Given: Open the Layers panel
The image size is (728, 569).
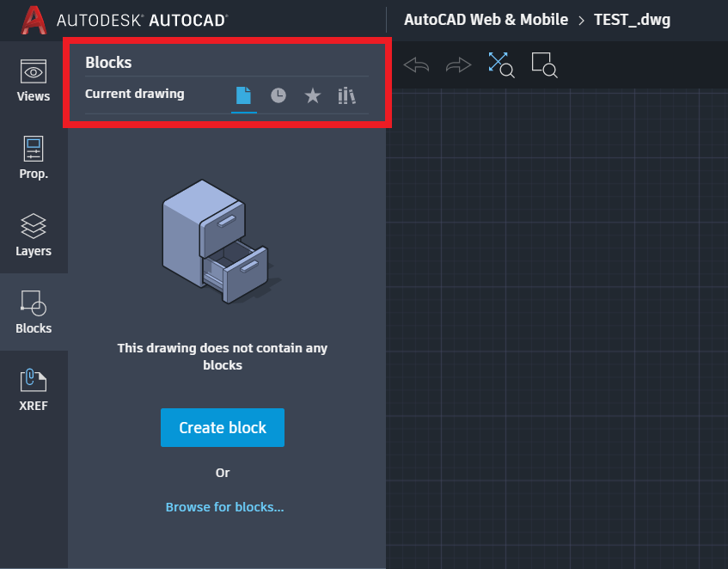Looking at the screenshot, I should tap(34, 235).
